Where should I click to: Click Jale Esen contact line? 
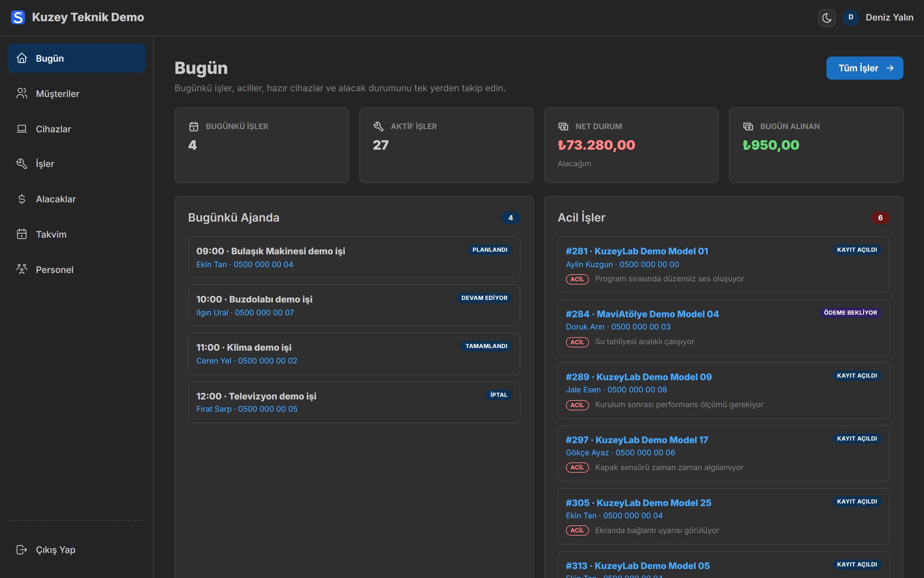point(616,390)
